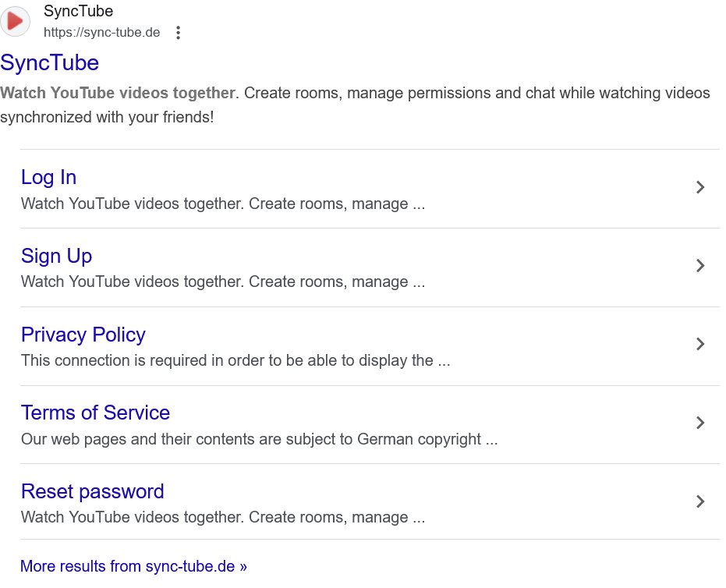Open the Sign Up sitelink
Viewport: 726px width, 588px height.
coord(56,256)
